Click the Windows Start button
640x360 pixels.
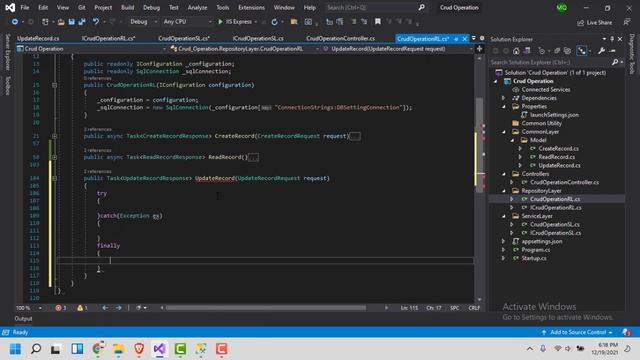[15, 349]
